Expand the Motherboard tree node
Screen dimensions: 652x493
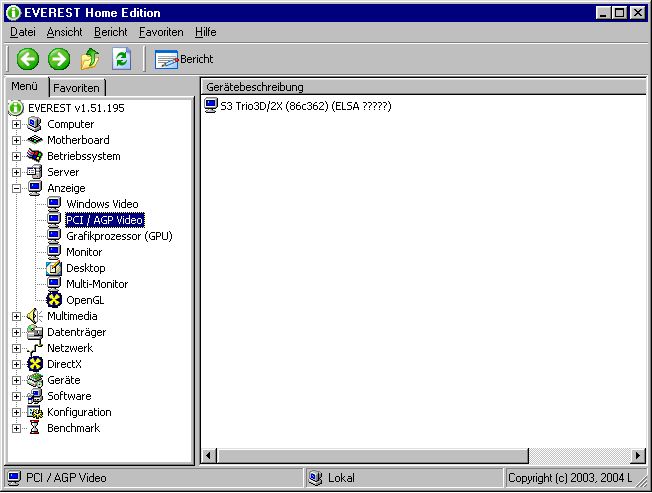pos(16,140)
